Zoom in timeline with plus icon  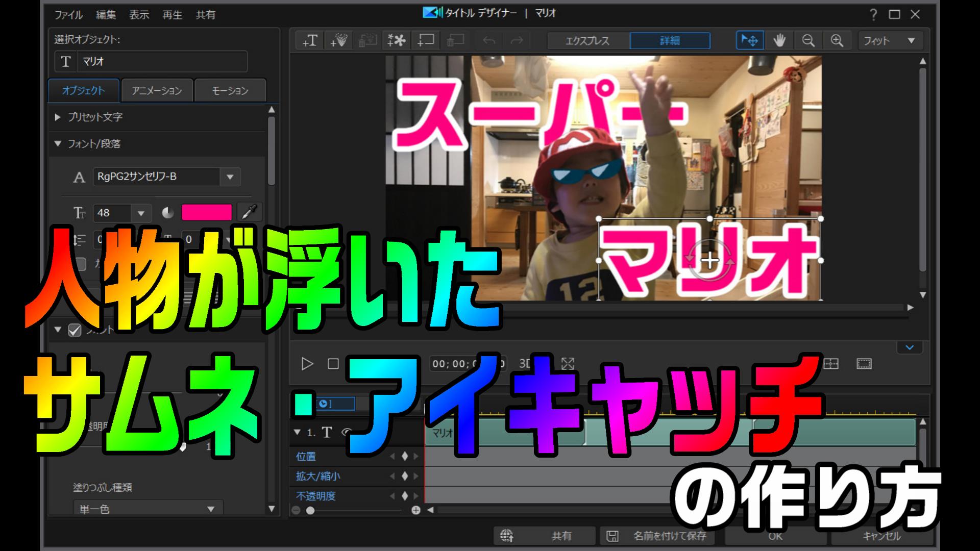pos(415,510)
